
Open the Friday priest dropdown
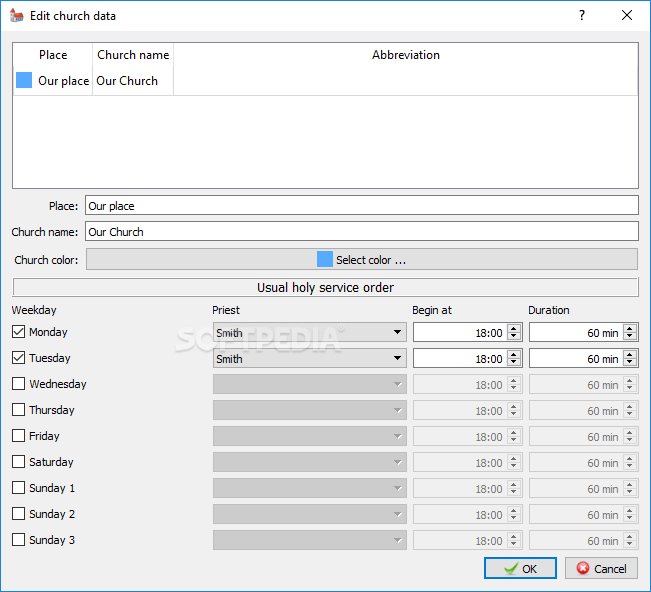point(310,436)
